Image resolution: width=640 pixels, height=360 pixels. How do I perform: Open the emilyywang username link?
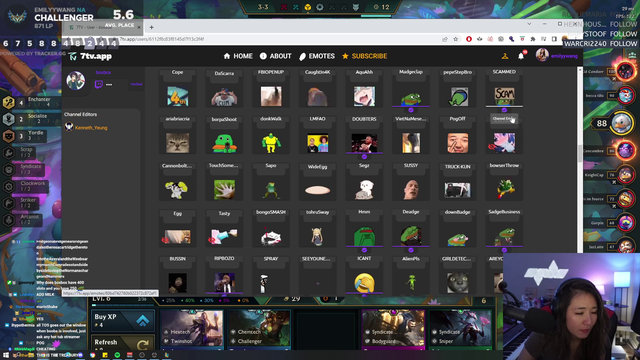point(564,56)
